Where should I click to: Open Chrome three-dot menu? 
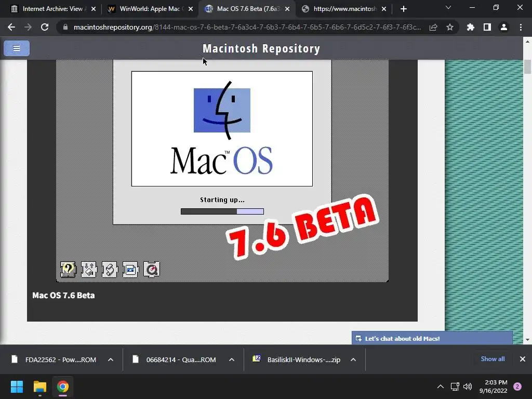tap(521, 27)
